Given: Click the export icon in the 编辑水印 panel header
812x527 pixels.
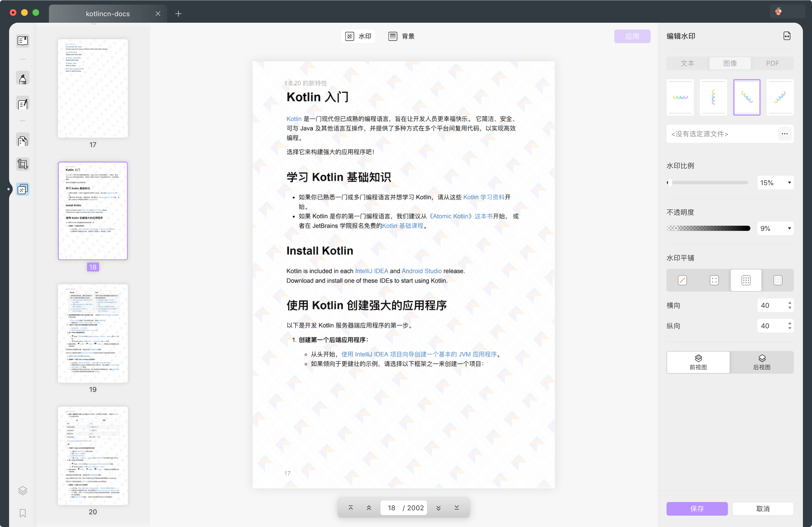Looking at the screenshot, I should coord(787,36).
